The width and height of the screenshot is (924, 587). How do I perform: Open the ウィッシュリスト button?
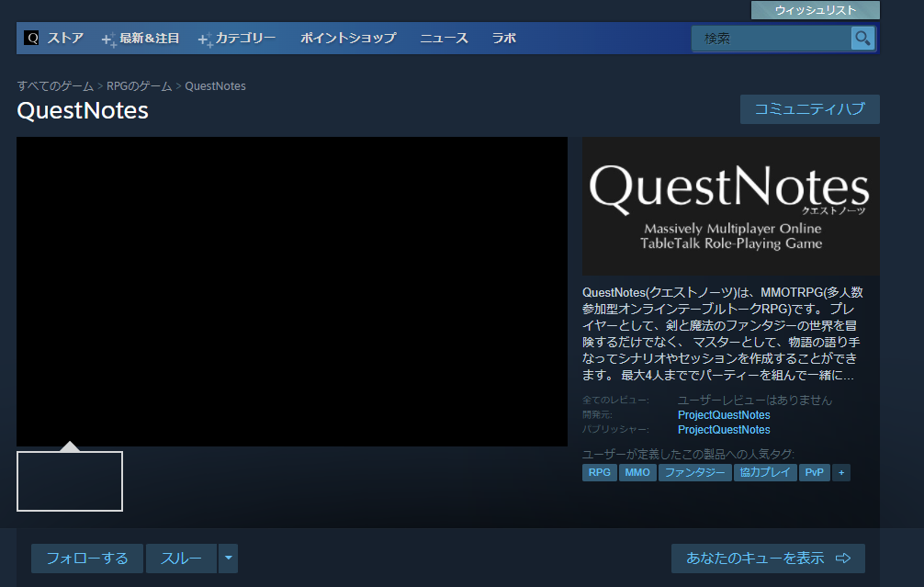(815, 10)
